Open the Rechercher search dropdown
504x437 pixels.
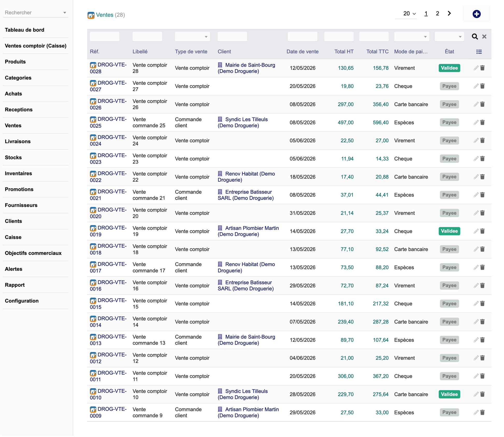tap(35, 12)
